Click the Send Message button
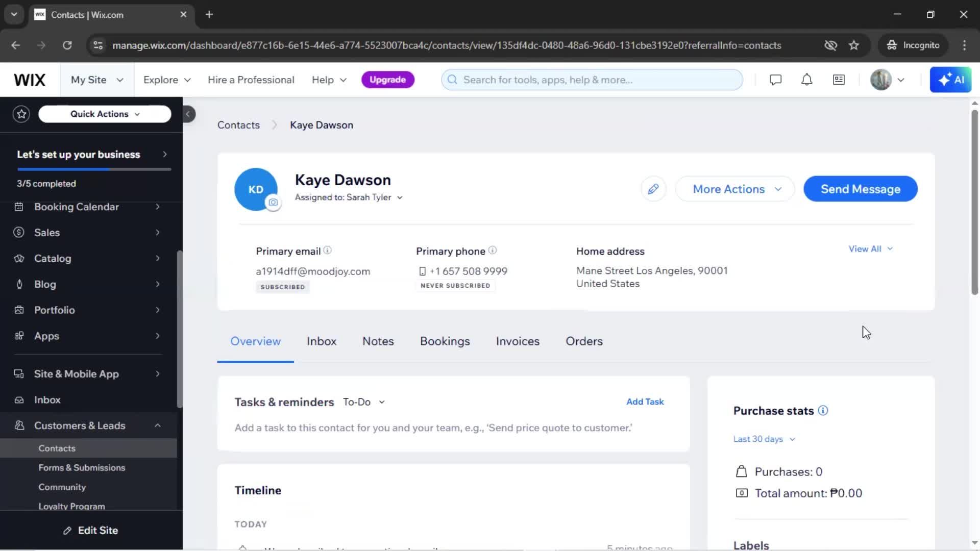 coord(861,189)
